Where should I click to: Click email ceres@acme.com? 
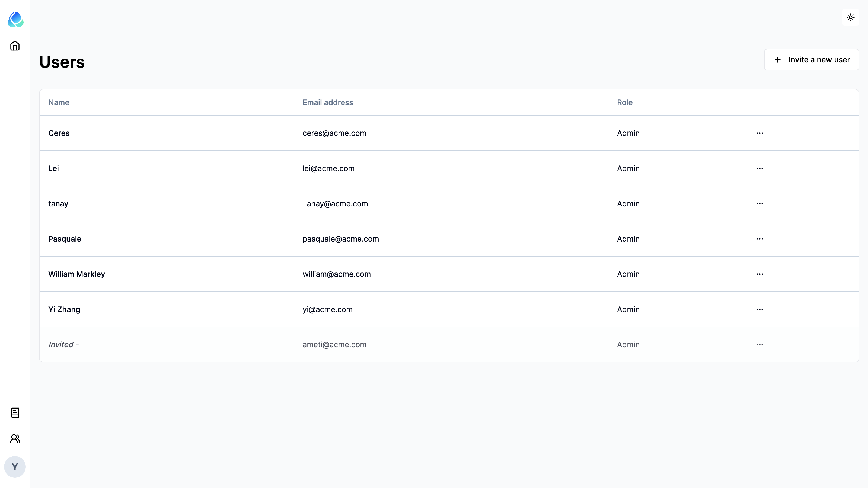[x=334, y=133]
